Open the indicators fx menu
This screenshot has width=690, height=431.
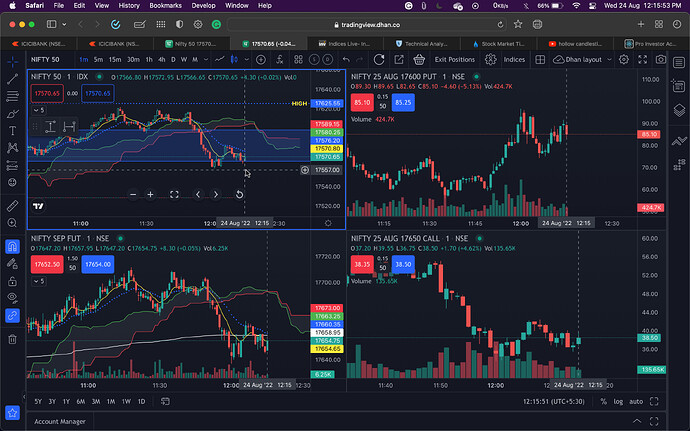[x=279, y=59]
